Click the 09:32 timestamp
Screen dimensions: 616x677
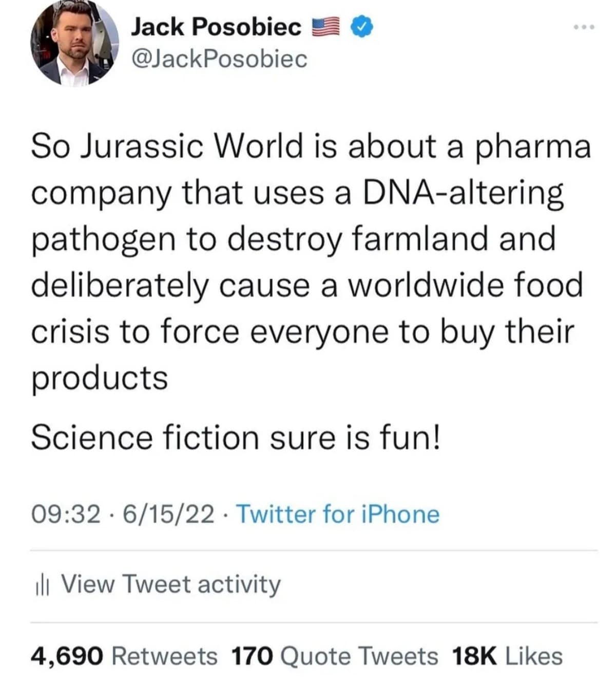point(65,514)
